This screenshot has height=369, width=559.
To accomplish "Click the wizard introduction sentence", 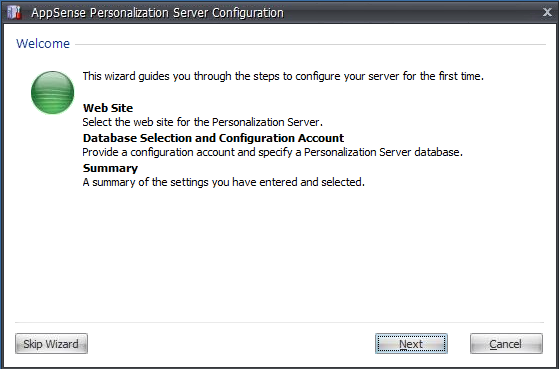I will coord(283,76).
